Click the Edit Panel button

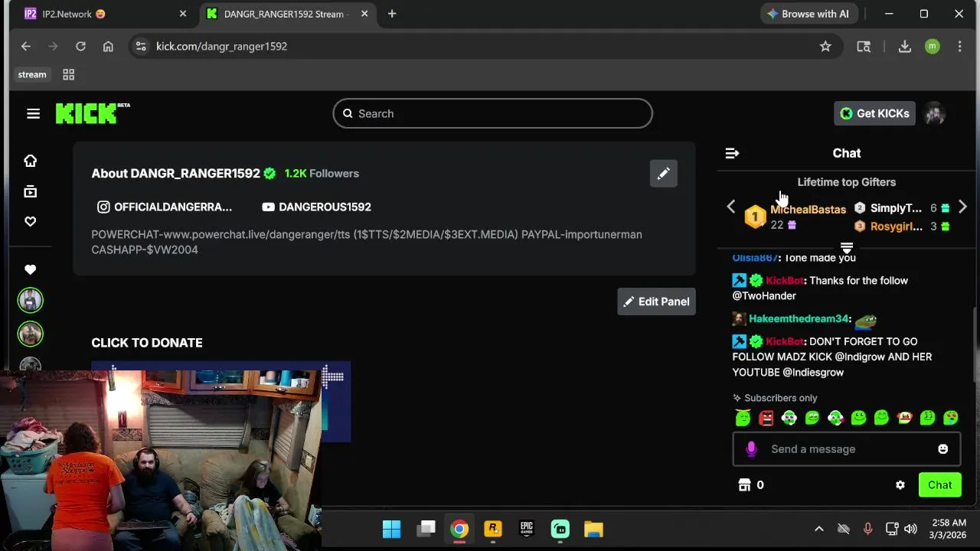(656, 302)
